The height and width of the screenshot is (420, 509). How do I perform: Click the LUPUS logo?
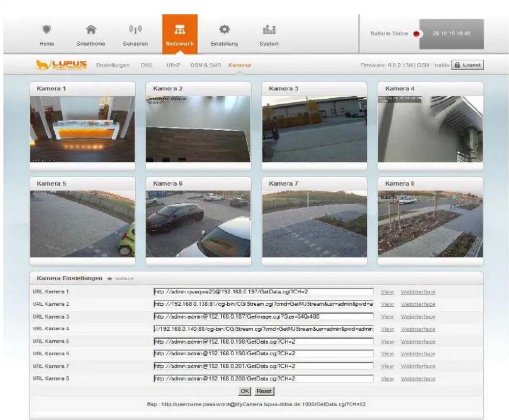61,65
